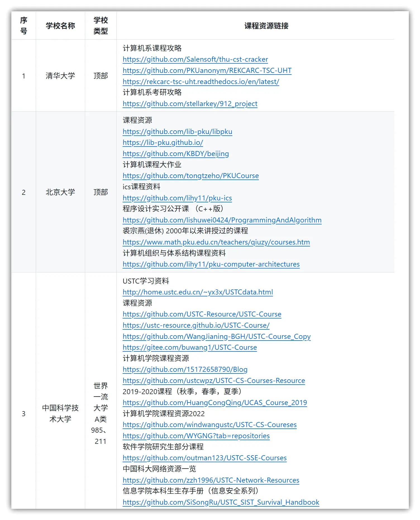
Task: Open the KBDY/beijing GitHub link
Action: click(176, 154)
